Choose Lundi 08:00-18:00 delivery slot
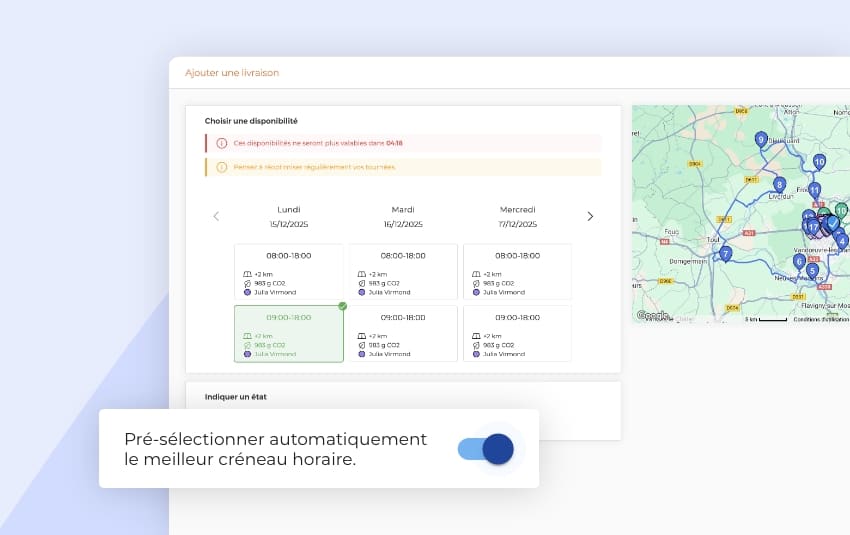Screen dimensions: 850x535 (288, 271)
